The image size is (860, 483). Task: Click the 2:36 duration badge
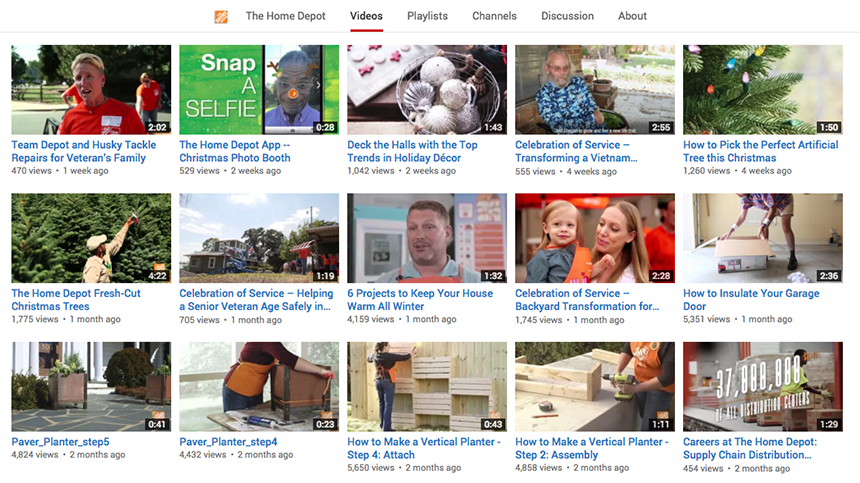click(x=829, y=276)
